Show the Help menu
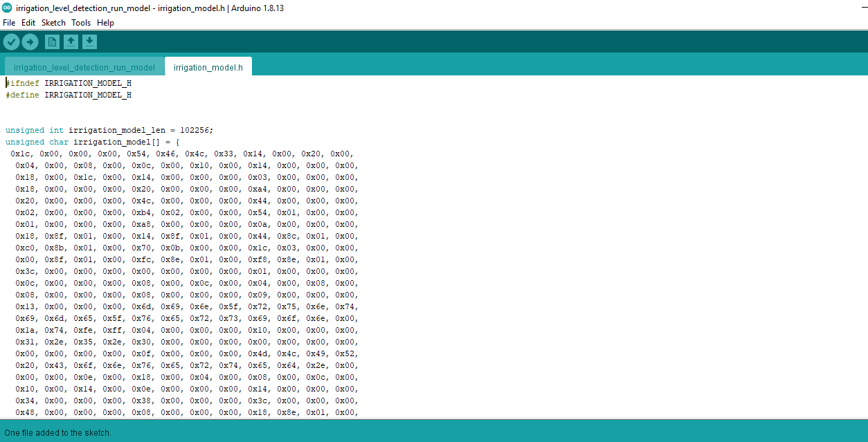Viewport: 868px width, 442px height. (x=105, y=23)
